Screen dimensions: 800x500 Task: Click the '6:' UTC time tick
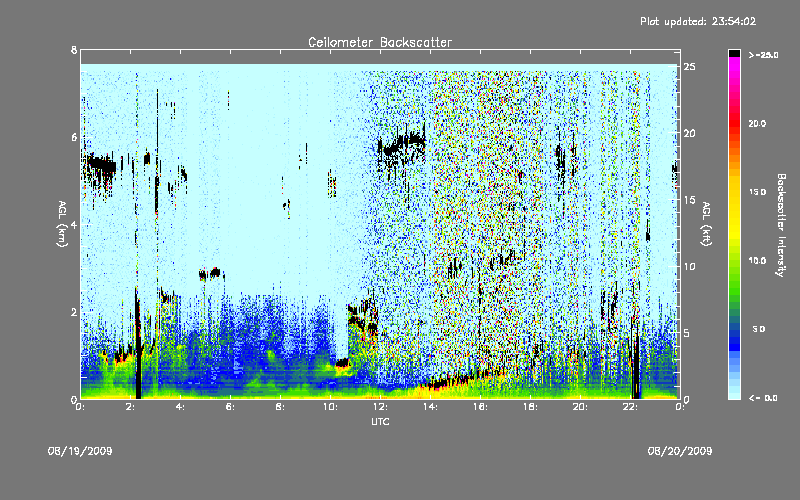[230, 407]
